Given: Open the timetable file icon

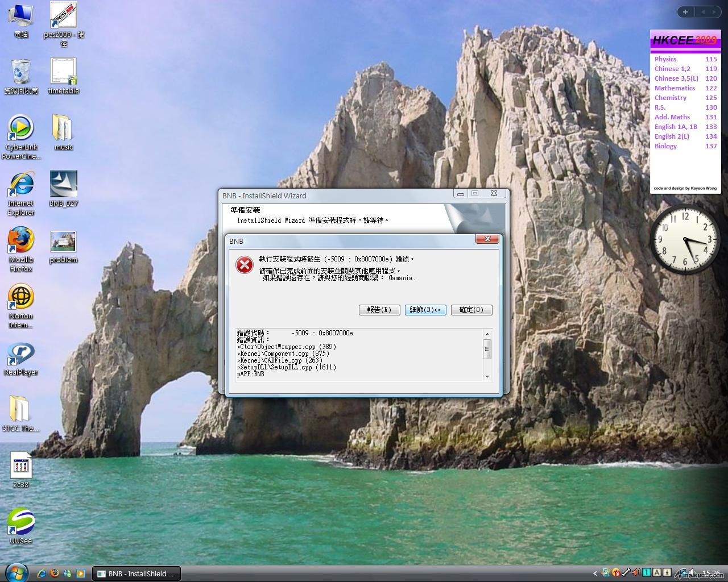Looking at the screenshot, I should (x=63, y=76).
